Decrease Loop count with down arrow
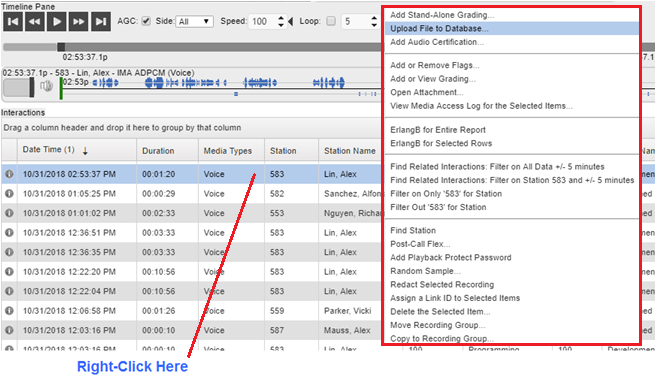The height and width of the screenshot is (383, 657). tap(374, 25)
